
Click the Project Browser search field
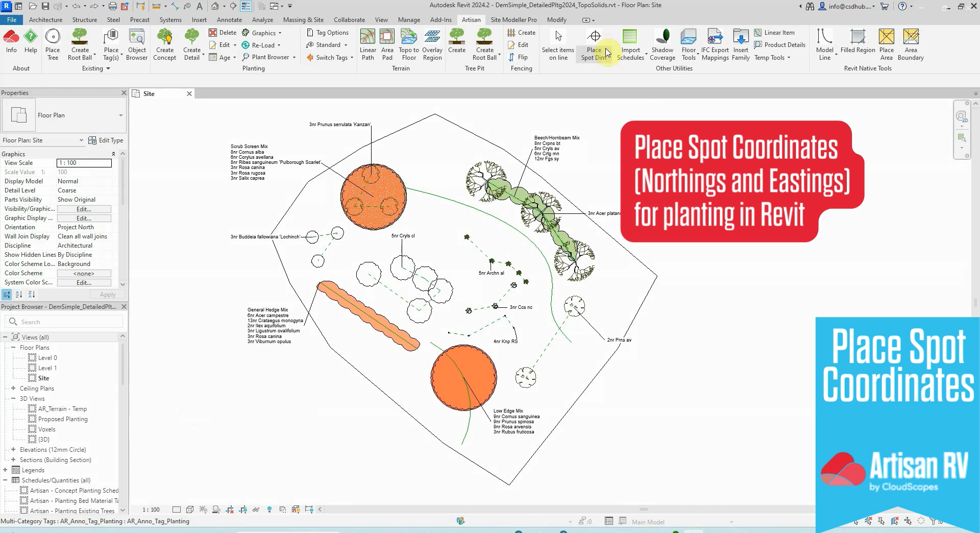64,322
